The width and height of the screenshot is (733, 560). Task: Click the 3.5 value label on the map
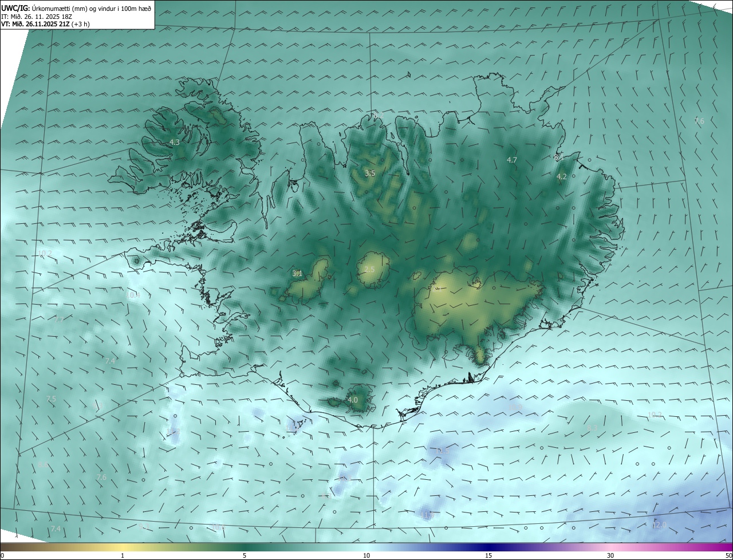[370, 173]
